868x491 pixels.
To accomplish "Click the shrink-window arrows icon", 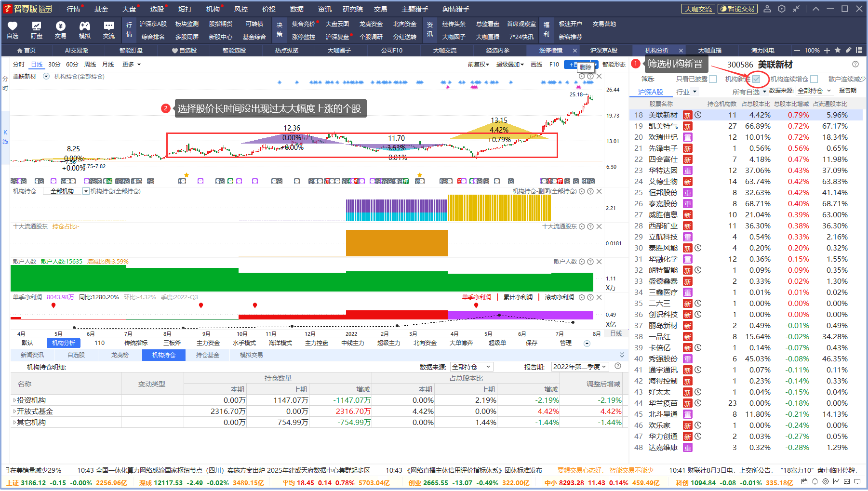I will point(796,9).
